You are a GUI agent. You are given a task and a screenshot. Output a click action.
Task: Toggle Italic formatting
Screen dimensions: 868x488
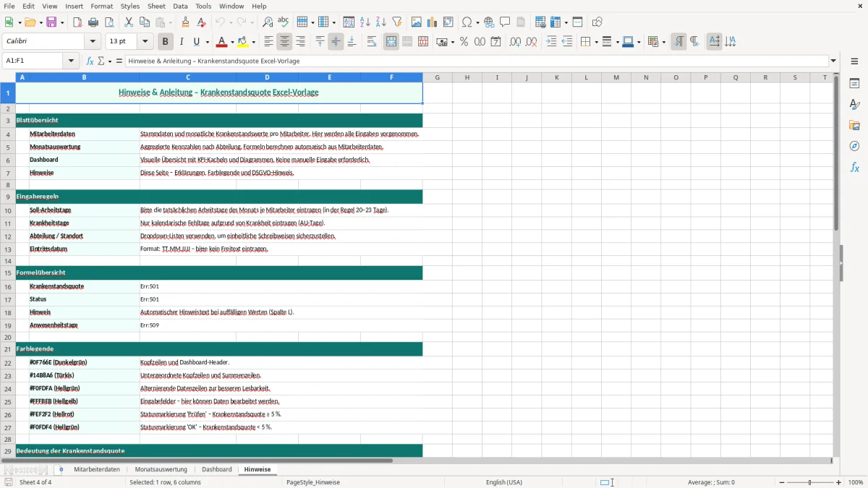click(181, 42)
